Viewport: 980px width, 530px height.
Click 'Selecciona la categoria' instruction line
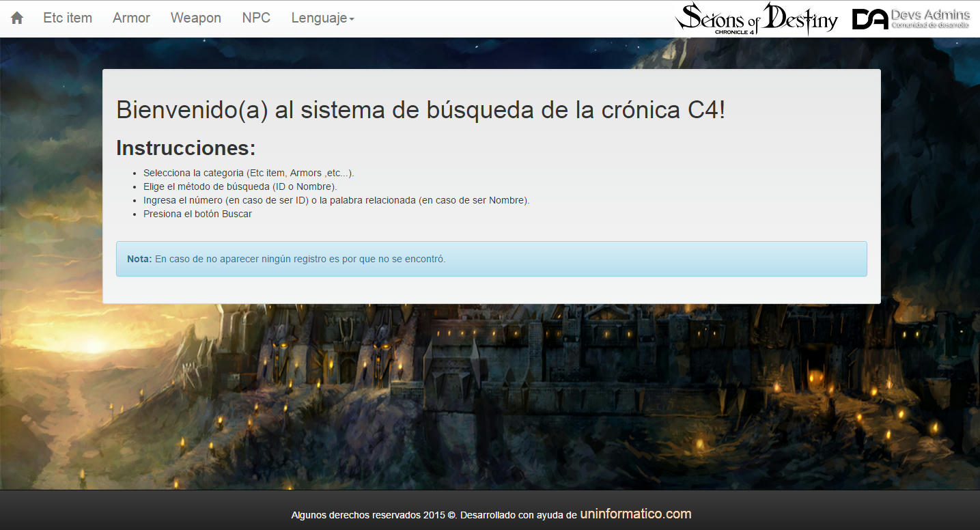click(x=249, y=173)
